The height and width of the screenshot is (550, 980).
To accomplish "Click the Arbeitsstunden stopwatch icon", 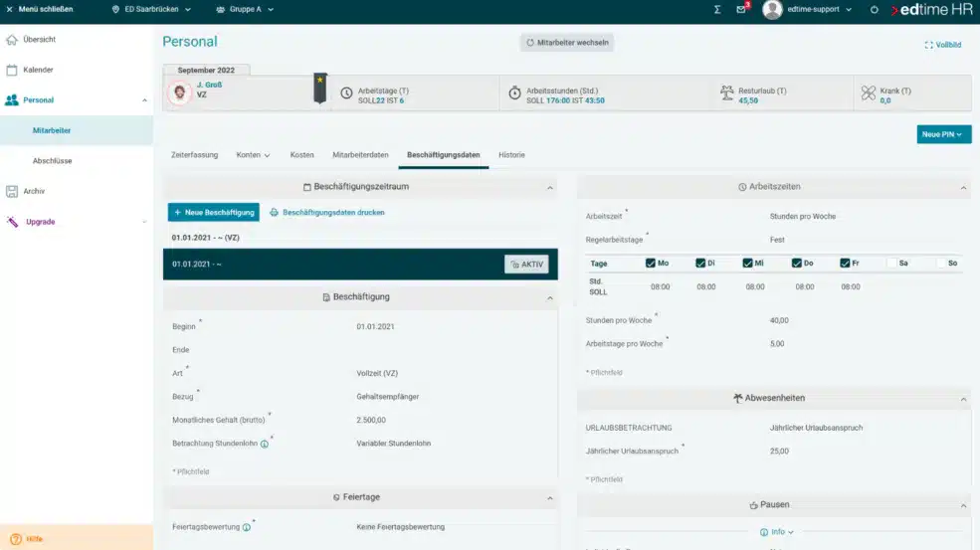I will tap(514, 92).
